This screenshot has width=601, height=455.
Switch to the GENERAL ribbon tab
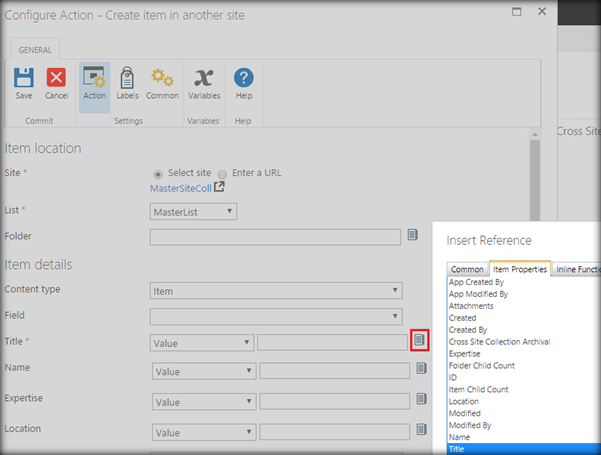point(35,50)
